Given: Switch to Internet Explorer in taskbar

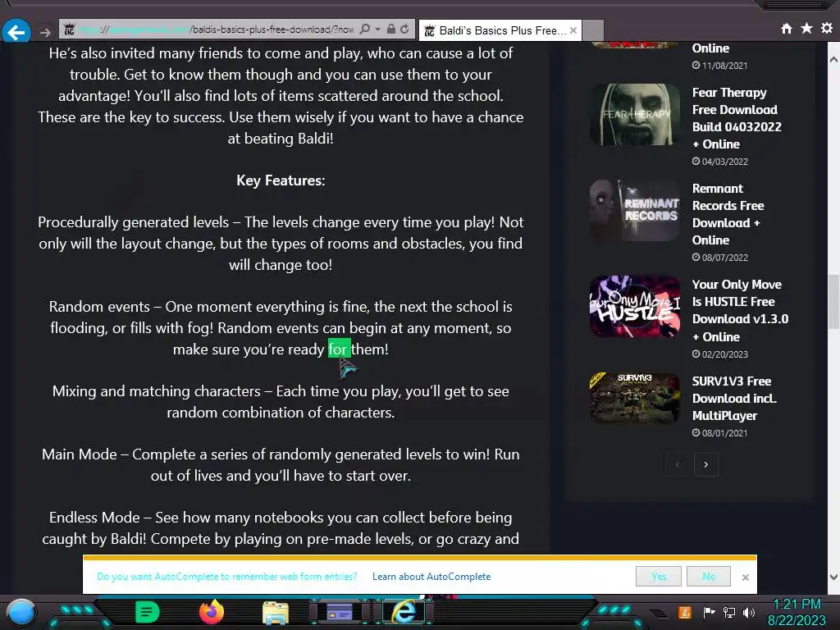Looking at the screenshot, I should [404, 612].
